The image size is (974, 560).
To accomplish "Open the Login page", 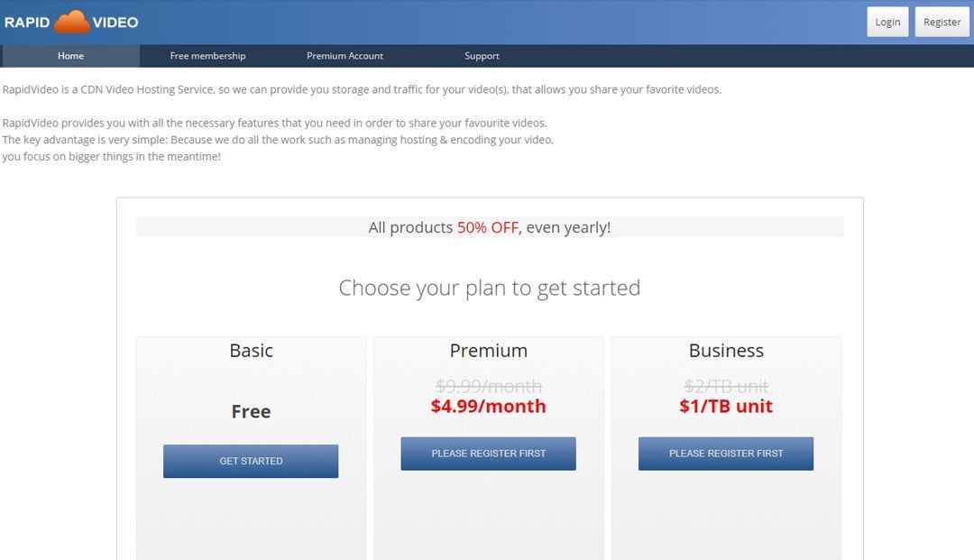I will pos(887,22).
